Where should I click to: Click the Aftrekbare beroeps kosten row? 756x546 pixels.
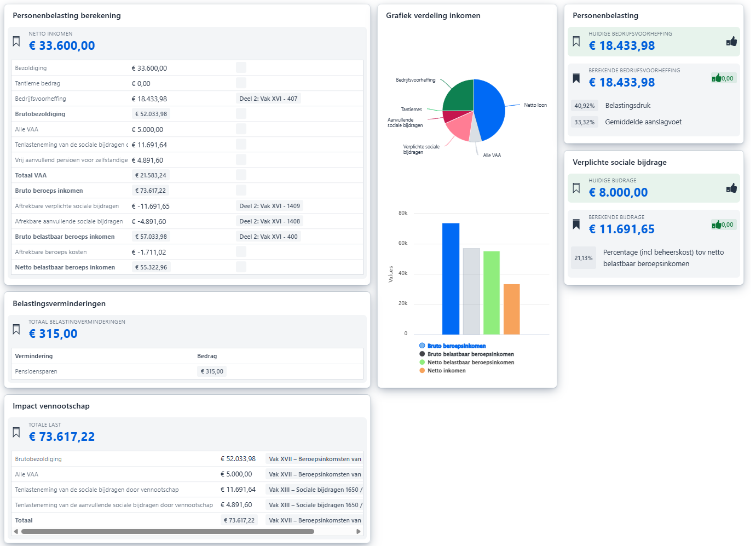click(187, 252)
